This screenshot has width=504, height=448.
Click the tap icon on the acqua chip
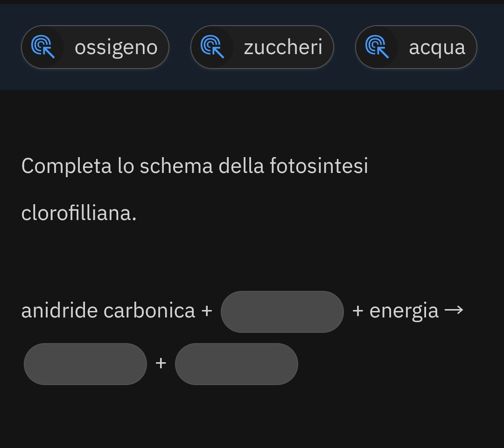coord(377,47)
